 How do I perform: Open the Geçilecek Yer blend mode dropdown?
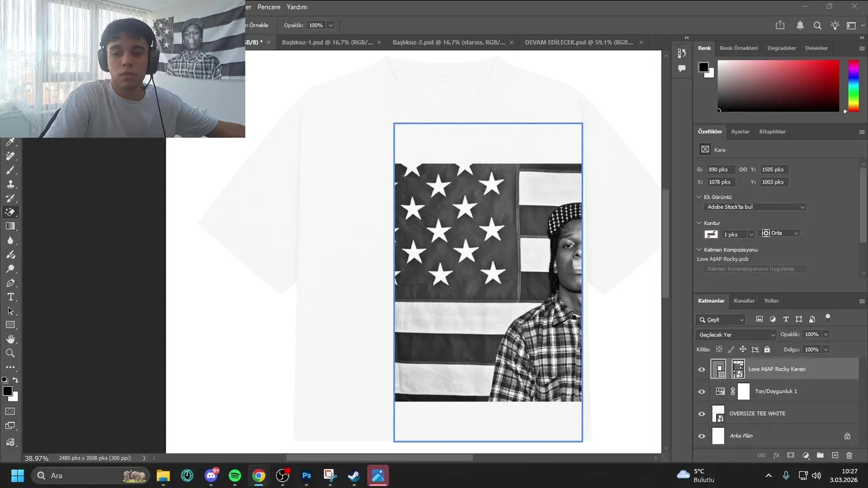pyautogui.click(x=736, y=335)
